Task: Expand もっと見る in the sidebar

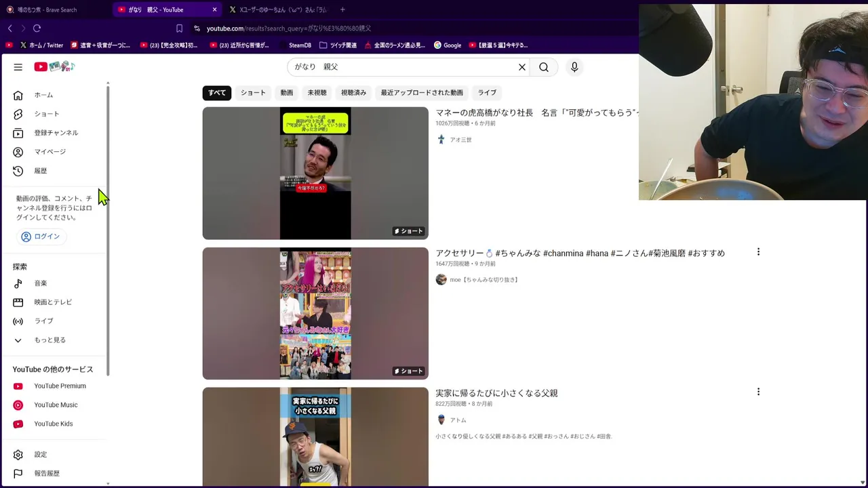Action: [55, 340]
